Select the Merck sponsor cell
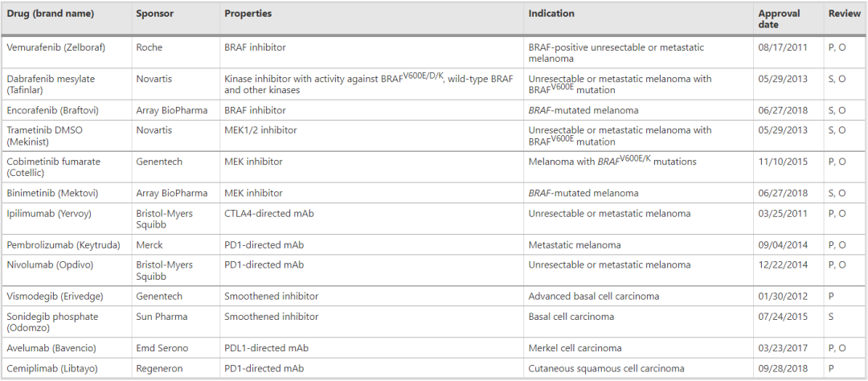 tap(175, 245)
